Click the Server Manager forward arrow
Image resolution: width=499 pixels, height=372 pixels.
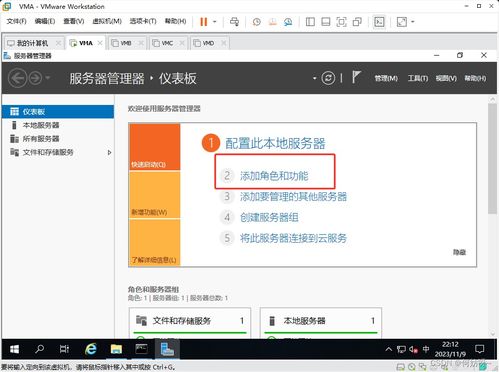[x=35, y=78]
